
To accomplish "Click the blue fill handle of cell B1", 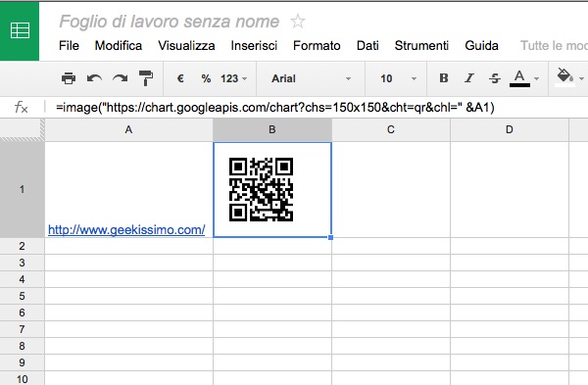I will pos(331,237).
